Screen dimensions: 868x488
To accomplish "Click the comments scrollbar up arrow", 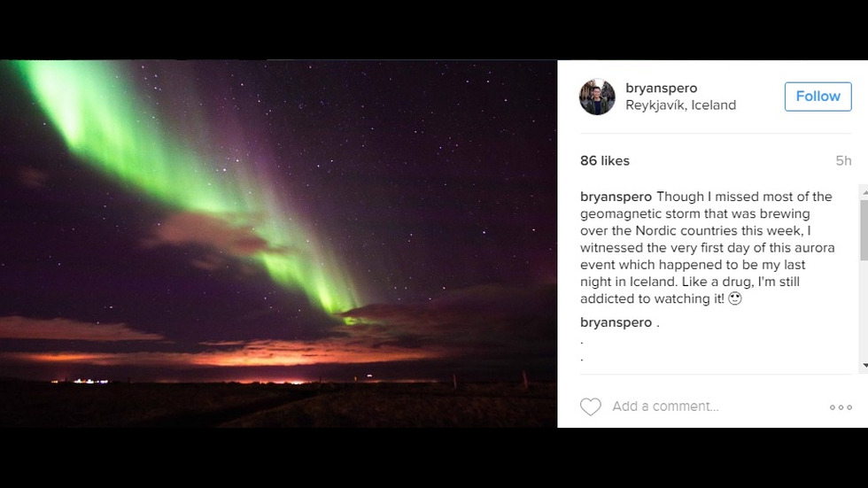I will pyautogui.click(x=864, y=192).
